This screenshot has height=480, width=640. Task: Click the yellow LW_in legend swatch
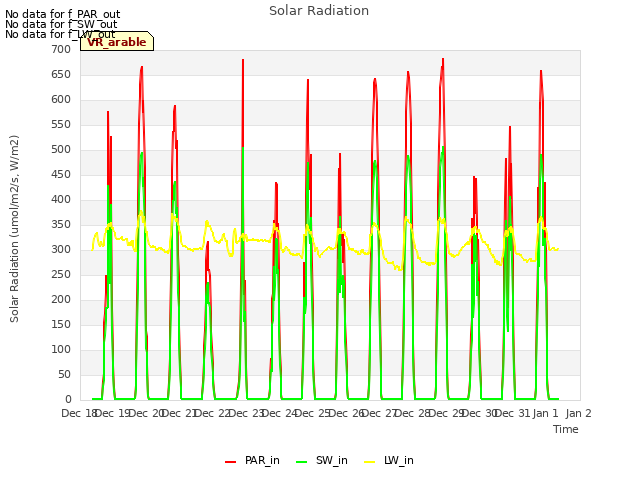click(x=369, y=462)
